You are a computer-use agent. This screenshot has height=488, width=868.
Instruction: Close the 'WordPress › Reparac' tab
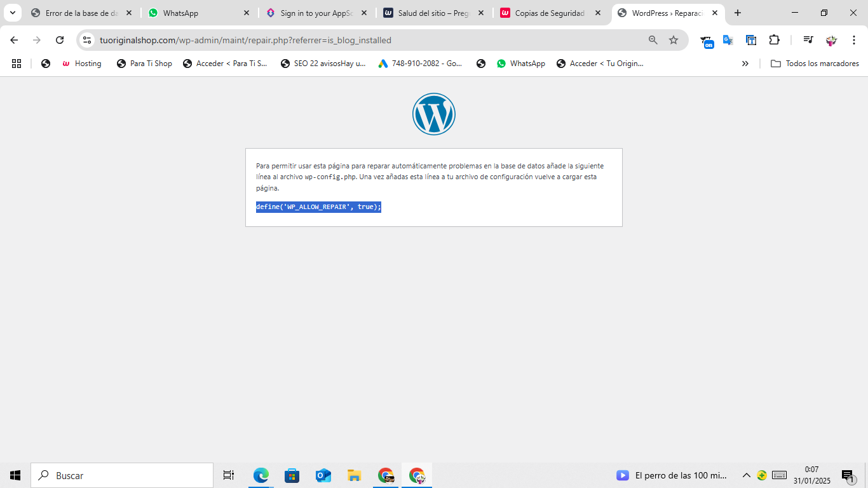pos(715,13)
